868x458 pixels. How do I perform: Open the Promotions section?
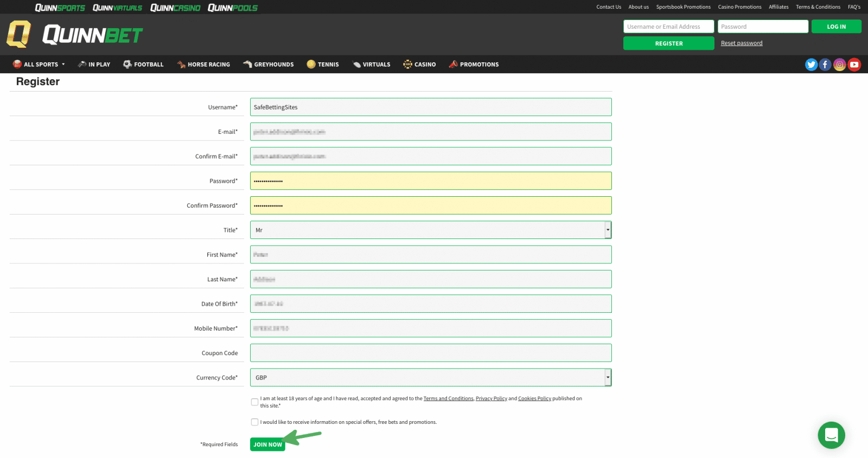474,64
